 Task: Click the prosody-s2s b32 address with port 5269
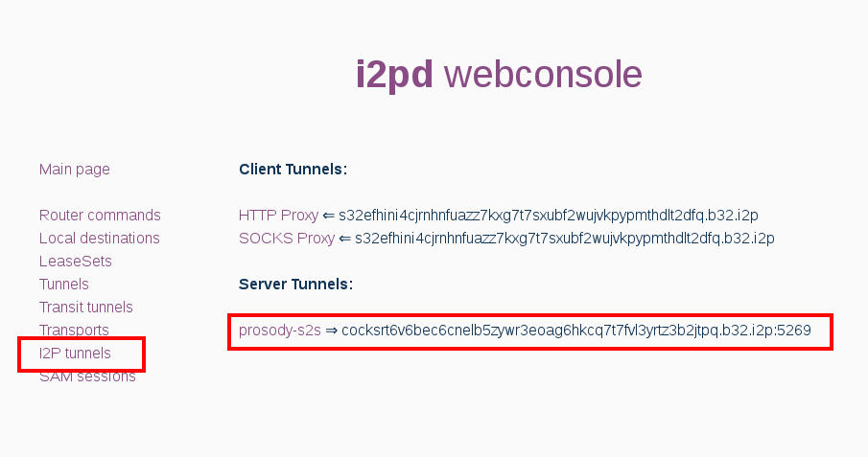tap(575, 331)
